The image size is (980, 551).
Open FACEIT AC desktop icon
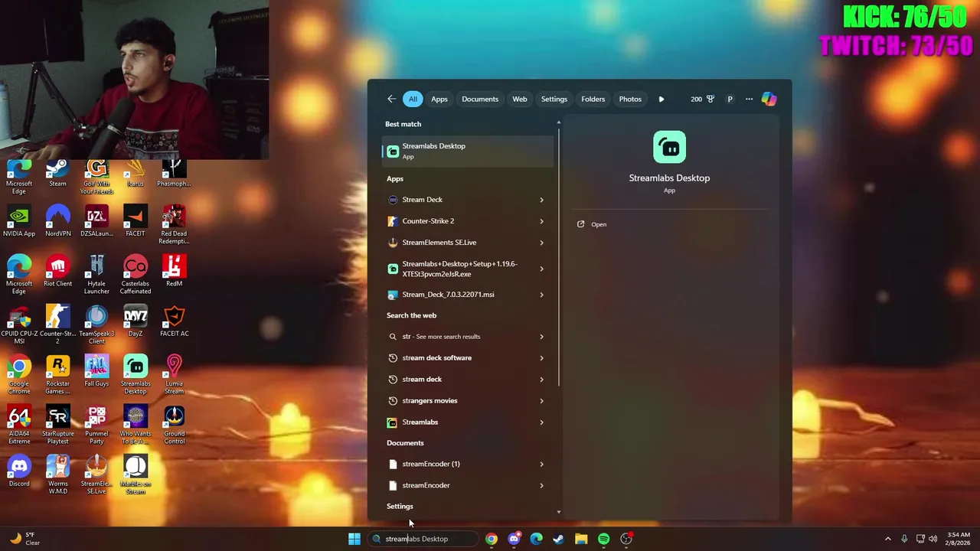tap(174, 321)
